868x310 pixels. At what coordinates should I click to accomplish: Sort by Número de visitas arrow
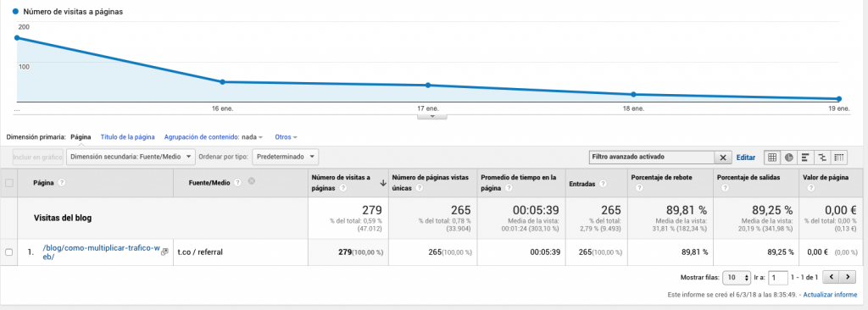pos(382,183)
